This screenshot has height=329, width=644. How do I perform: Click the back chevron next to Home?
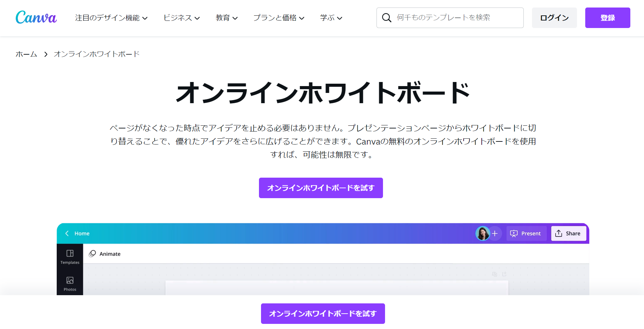(x=67, y=233)
